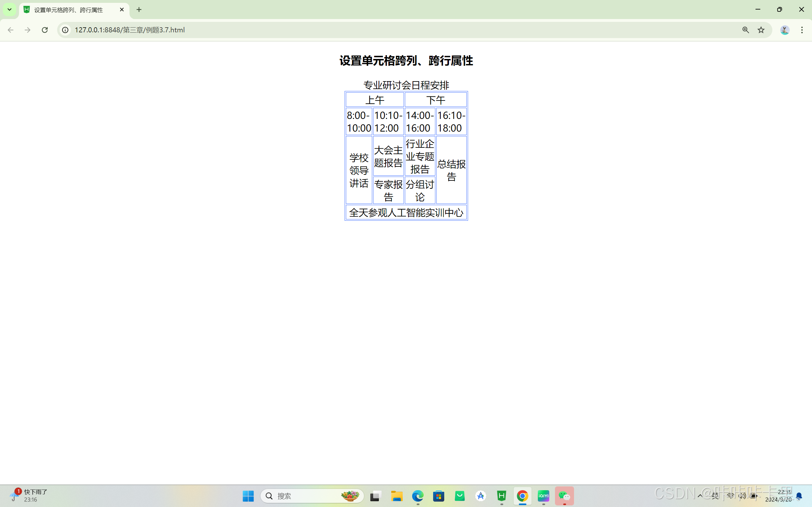The image size is (812, 507).
Task: Open a new browser tab
Action: tap(139, 10)
